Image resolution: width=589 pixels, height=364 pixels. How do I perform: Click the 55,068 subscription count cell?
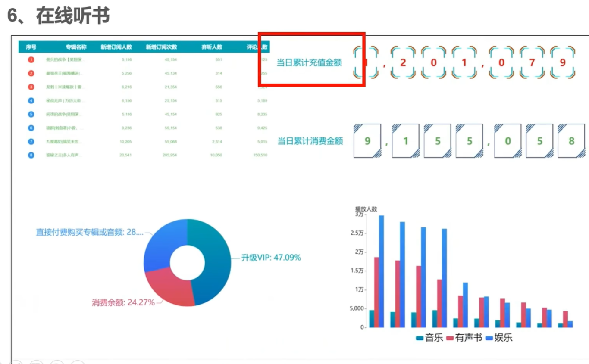pos(171,141)
